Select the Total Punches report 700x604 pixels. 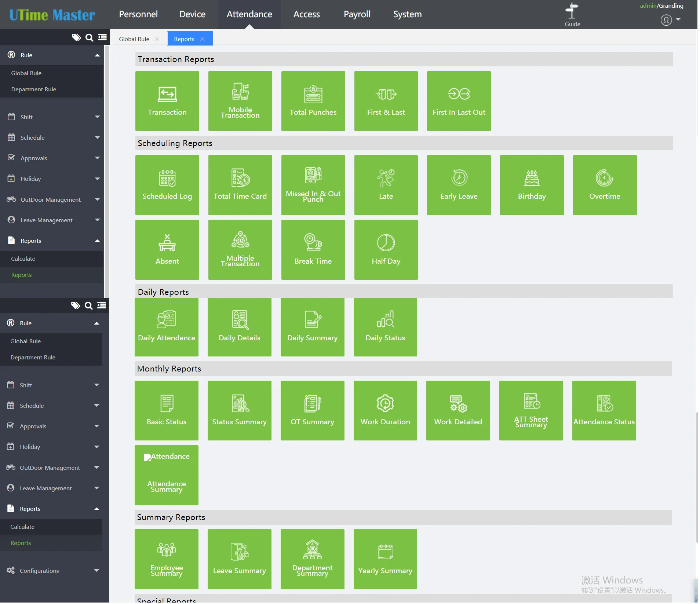click(x=313, y=101)
